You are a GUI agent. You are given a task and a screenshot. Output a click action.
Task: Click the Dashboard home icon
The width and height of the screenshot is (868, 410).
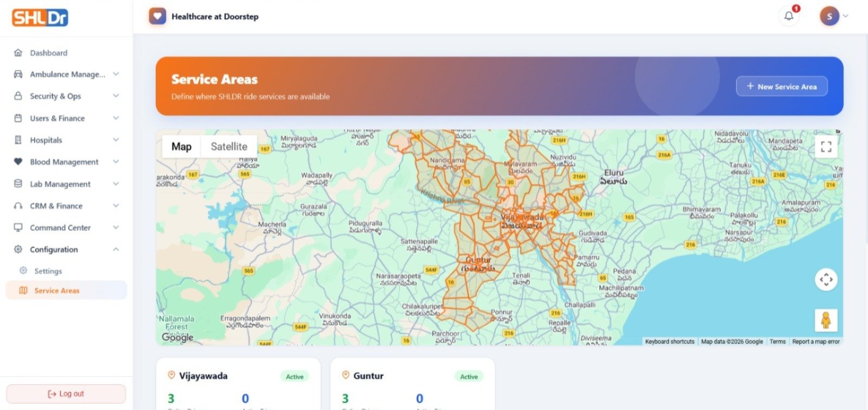(x=18, y=53)
